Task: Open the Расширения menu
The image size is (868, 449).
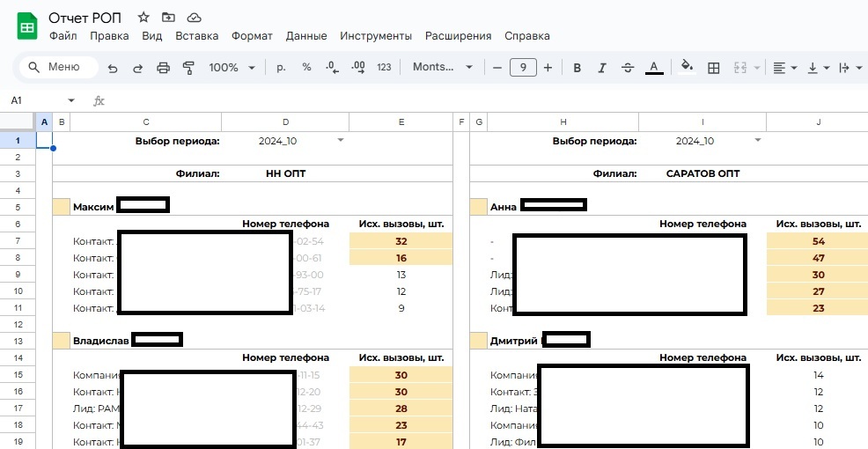Action: (458, 36)
